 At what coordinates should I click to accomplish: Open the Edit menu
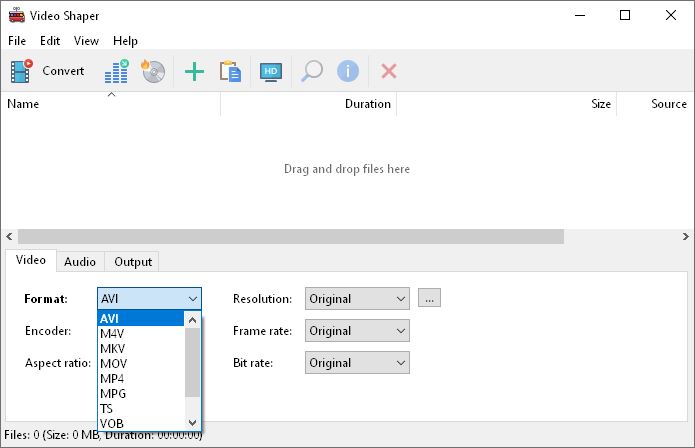coord(50,41)
